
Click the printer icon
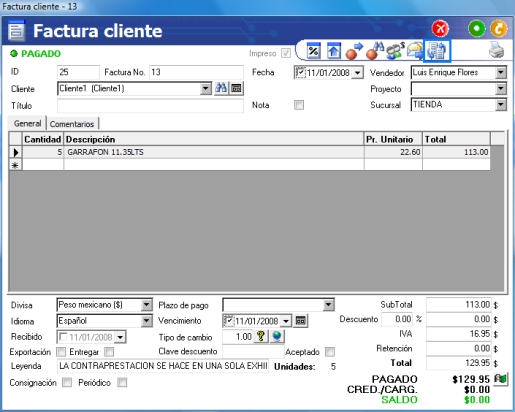[496, 50]
